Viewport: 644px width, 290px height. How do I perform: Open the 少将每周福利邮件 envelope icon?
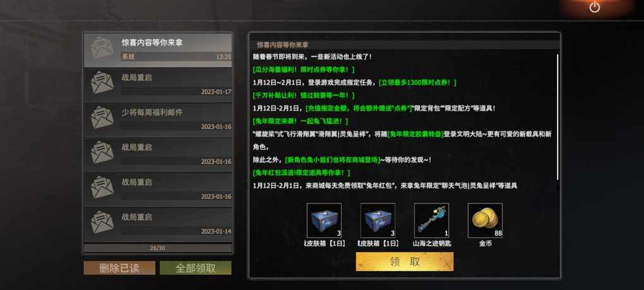[x=102, y=118]
